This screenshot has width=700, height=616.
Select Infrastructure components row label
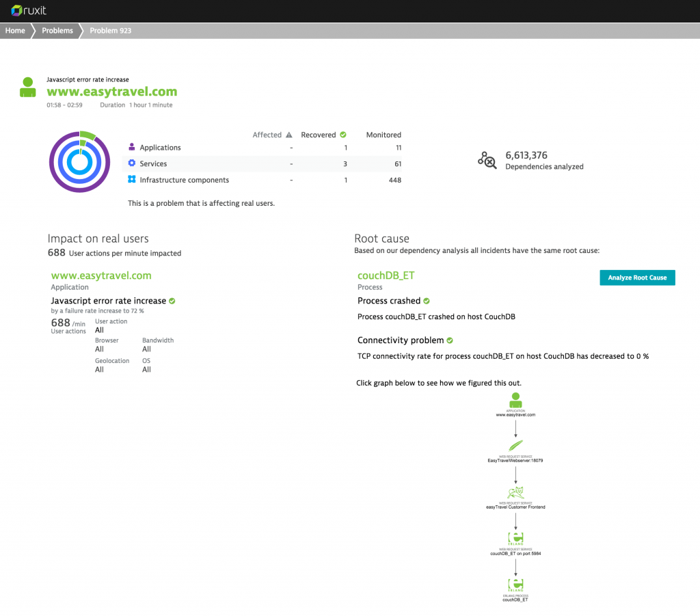(x=184, y=180)
